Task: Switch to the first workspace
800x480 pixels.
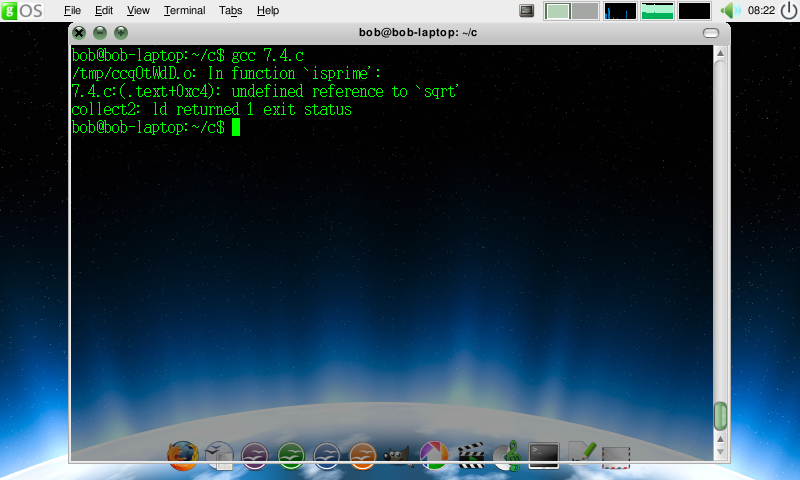Action: [x=557, y=11]
